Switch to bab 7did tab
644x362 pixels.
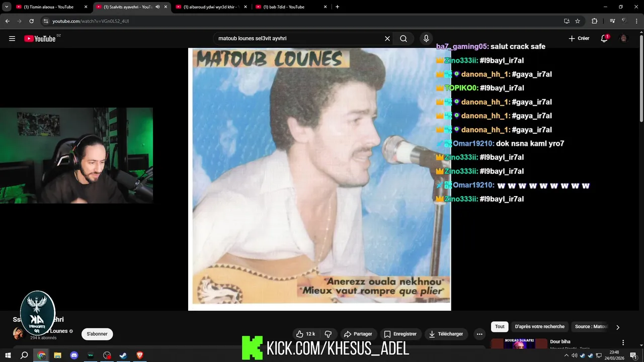coord(287,7)
